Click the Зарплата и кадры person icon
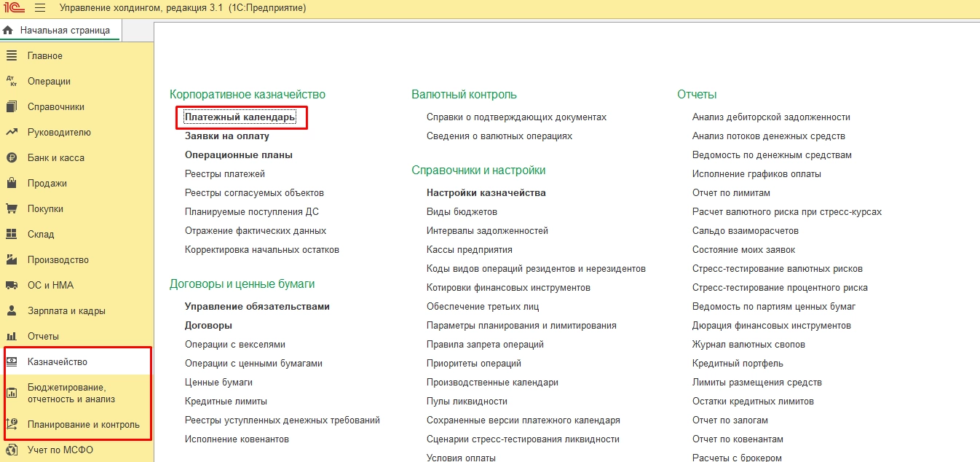 pyautogui.click(x=12, y=311)
